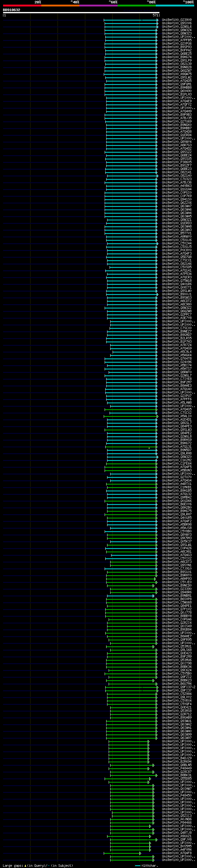The image size is (197, 868).
Task: Open hit UniRef100_O23909
Action: (x=177, y=20)
